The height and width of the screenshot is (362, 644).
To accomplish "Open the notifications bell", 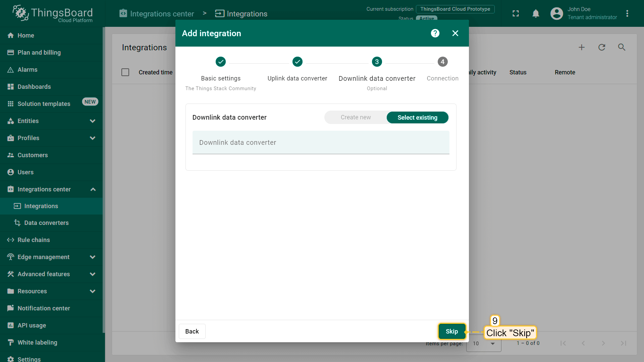I will (536, 13).
